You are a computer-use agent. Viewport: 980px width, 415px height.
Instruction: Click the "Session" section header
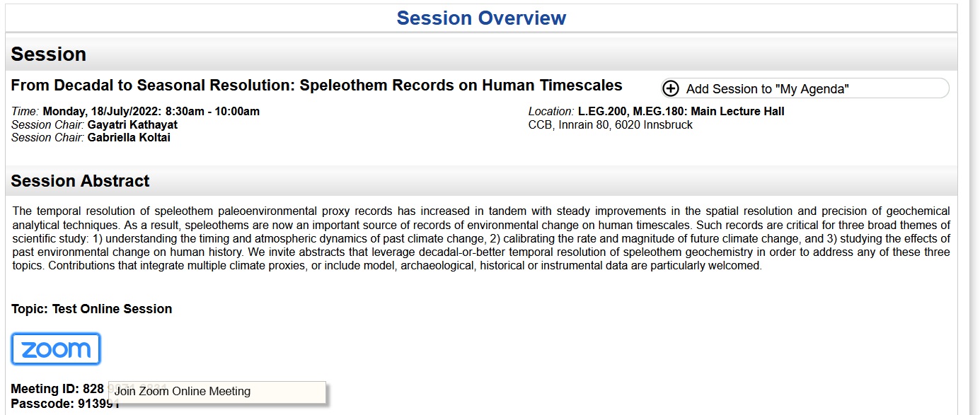49,54
